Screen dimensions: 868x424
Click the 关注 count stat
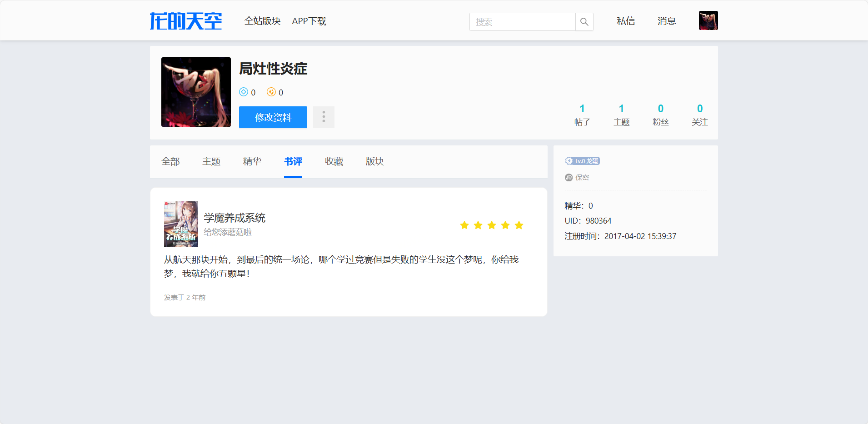coord(700,115)
